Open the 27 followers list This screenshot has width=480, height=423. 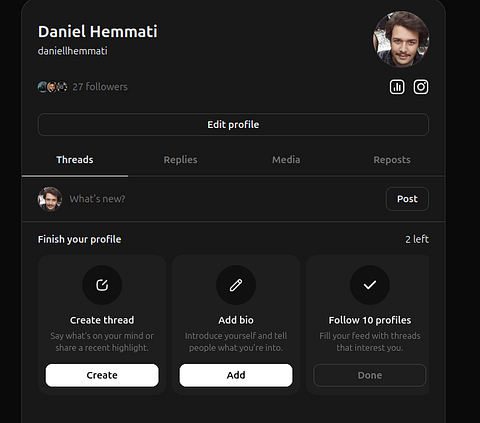[x=100, y=87]
